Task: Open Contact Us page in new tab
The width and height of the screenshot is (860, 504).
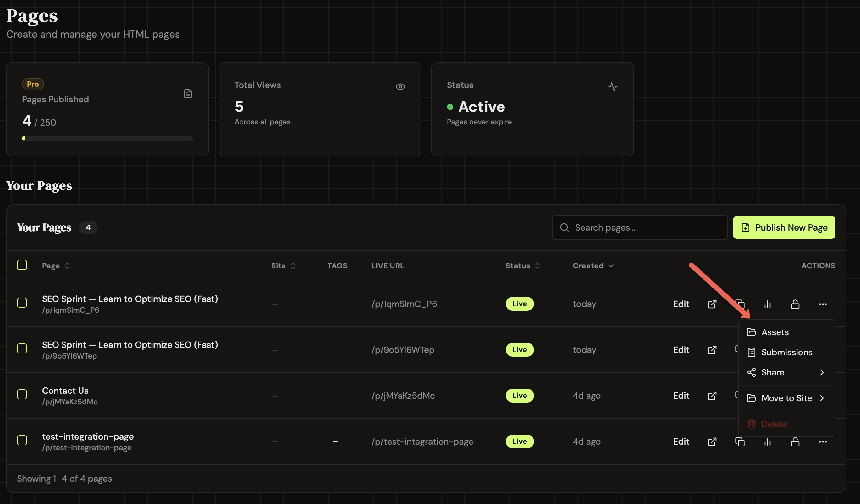Action: coord(712,396)
